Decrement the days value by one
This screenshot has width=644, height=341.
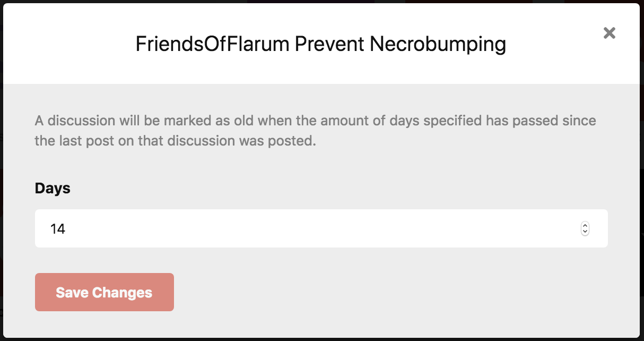[585, 232]
